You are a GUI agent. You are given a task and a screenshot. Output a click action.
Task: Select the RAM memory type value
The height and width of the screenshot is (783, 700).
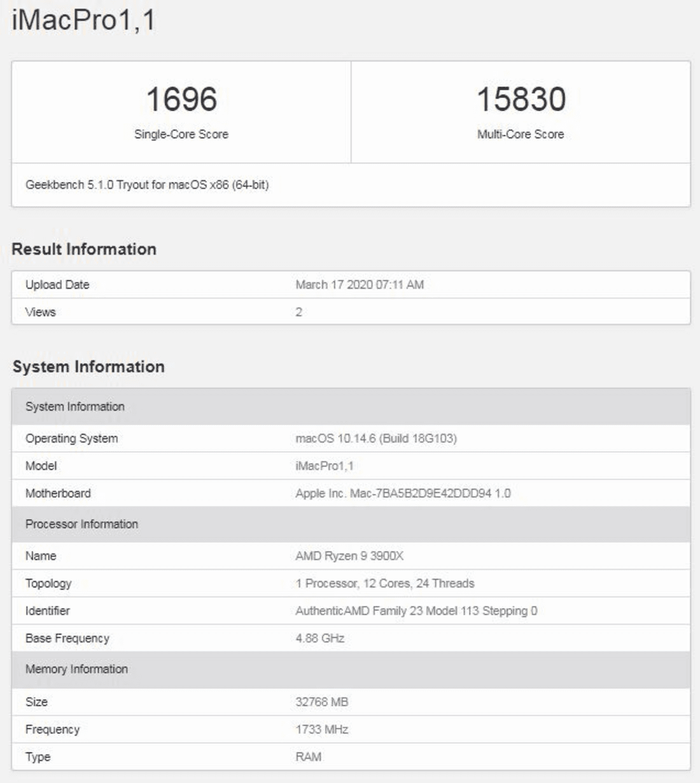point(309,757)
